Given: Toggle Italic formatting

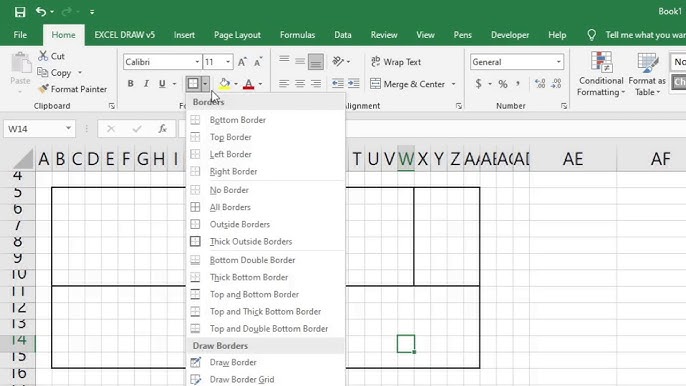Looking at the screenshot, I should pos(146,84).
